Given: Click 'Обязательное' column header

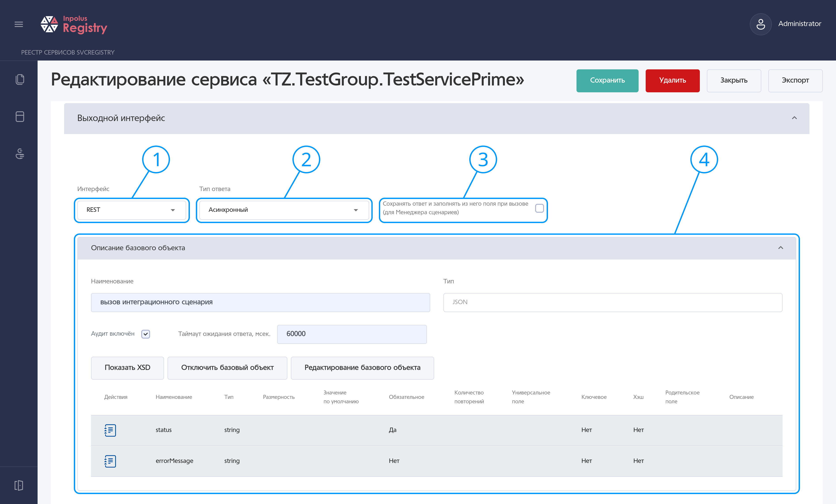Looking at the screenshot, I should [407, 397].
